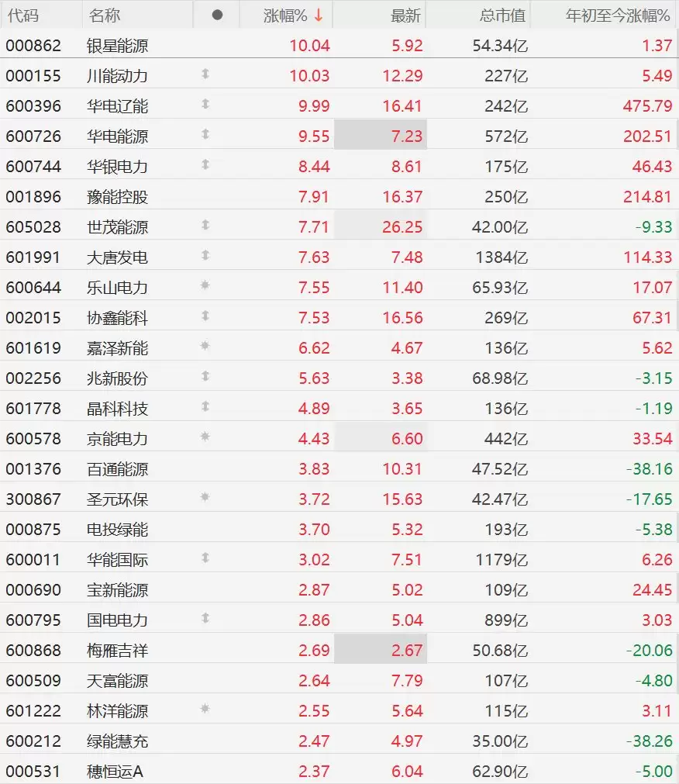Image resolution: width=679 pixels, height=784 pixels.
Task: Sort by the 涨幅% column header
Action: (x=285, y=16)
